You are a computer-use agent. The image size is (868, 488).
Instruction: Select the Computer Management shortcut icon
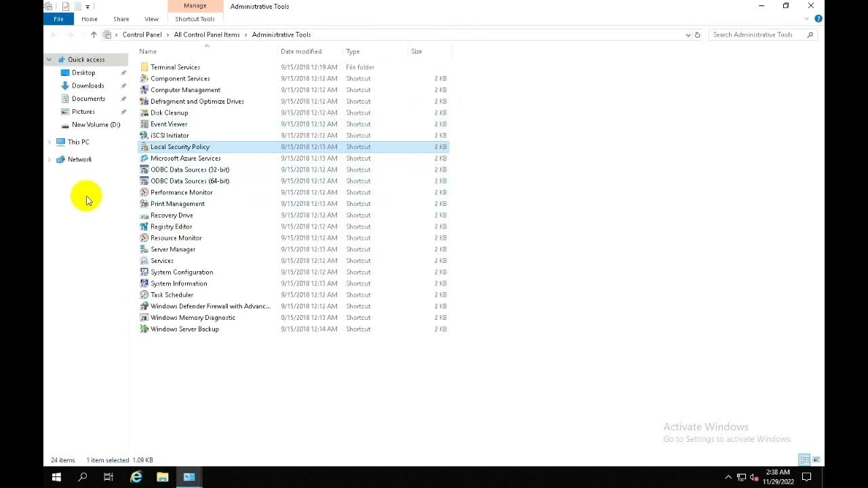(144, 90)
